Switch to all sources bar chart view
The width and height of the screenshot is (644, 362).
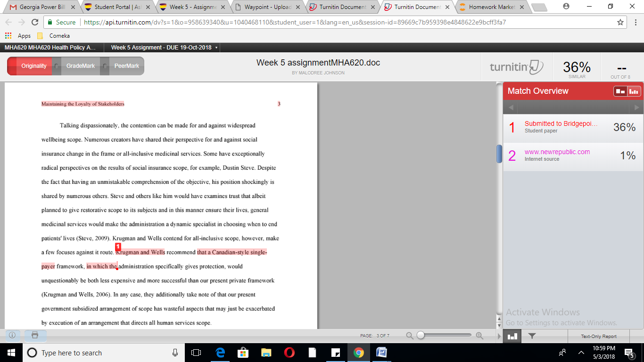[634, 91]
